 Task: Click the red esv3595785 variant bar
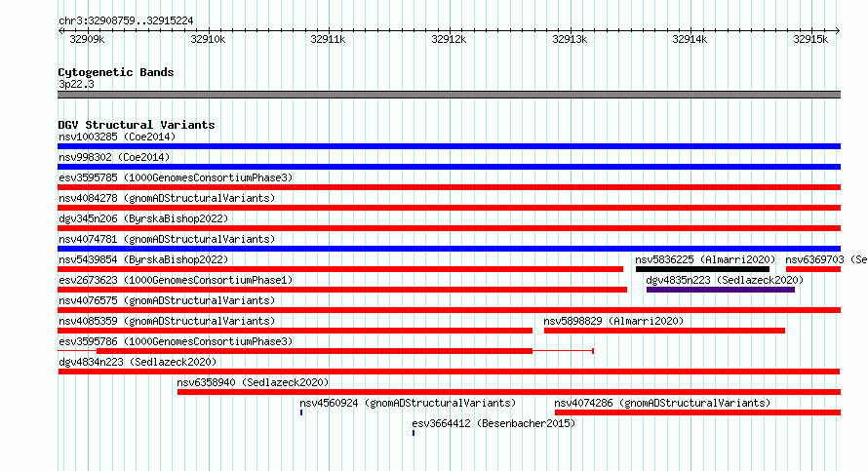(449, 187)
